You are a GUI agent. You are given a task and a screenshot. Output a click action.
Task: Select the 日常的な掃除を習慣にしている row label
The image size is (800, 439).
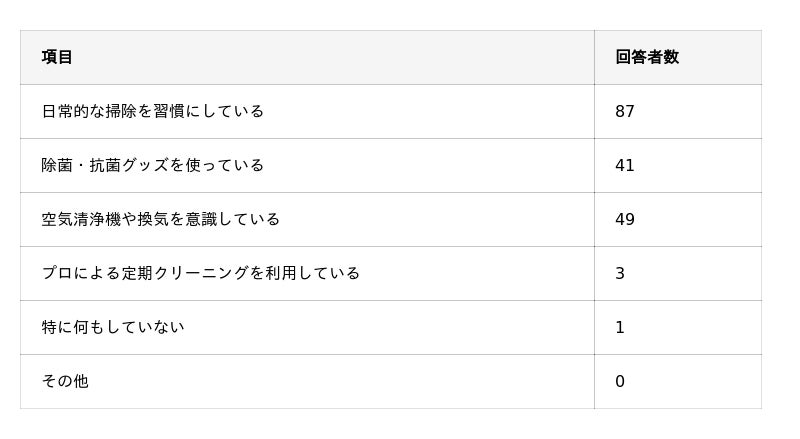click(x=152, y=111)
